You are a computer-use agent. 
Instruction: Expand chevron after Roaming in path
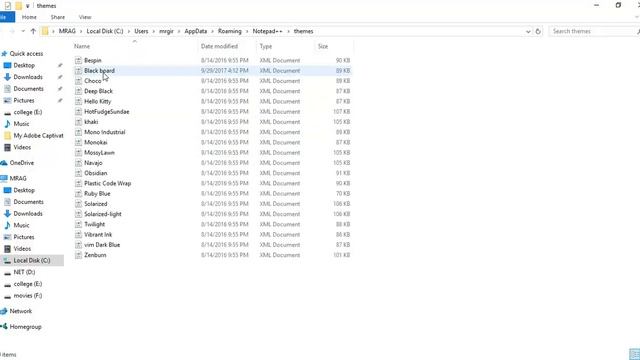(x=247, y=31)
